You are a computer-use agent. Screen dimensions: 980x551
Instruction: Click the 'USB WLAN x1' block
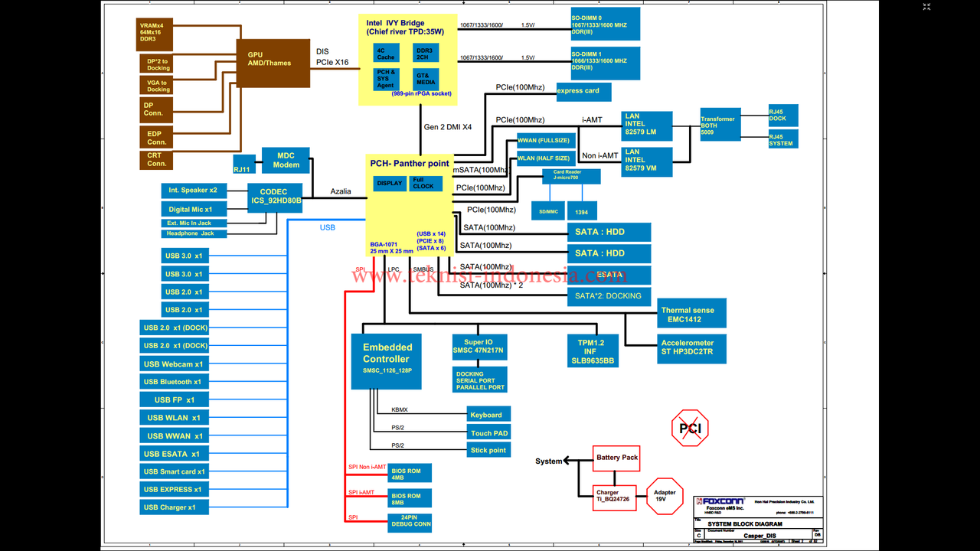pos(174,418)
